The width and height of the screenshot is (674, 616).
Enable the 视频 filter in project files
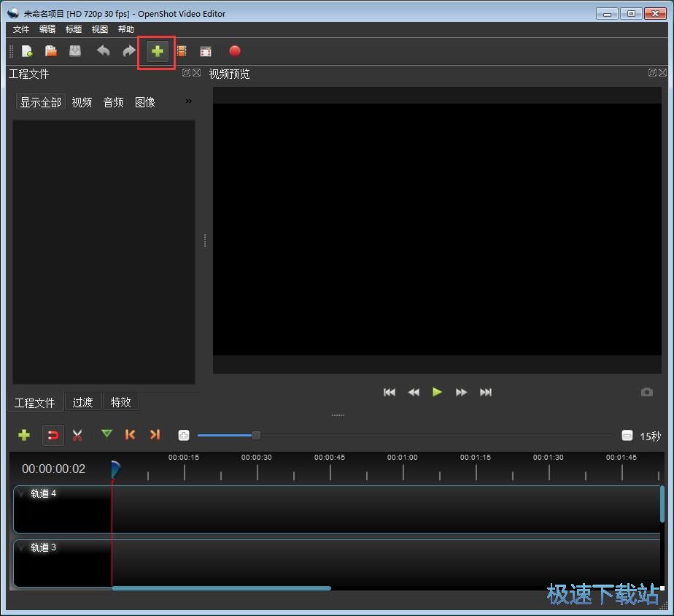tap(82, 102)
